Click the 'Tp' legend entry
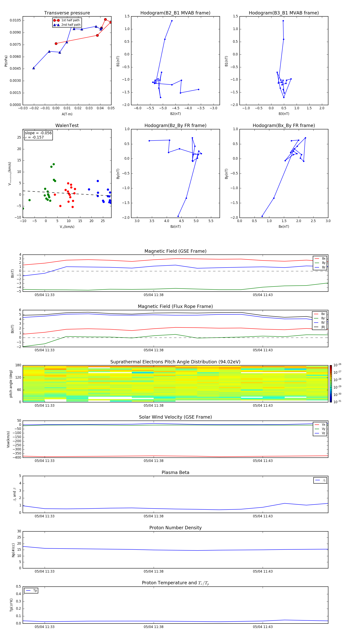Image resolution: width=351 pixels, height=644 pixels. (31, 591)
